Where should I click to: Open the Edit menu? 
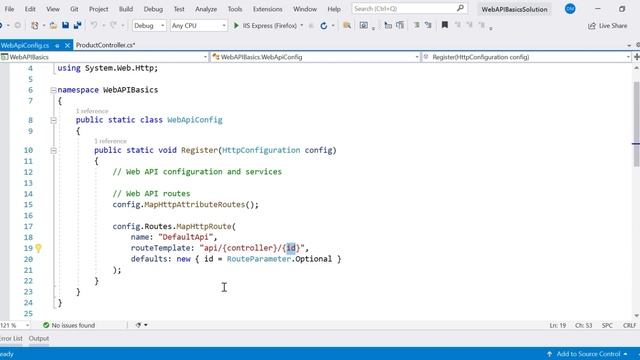coord(30,9)
